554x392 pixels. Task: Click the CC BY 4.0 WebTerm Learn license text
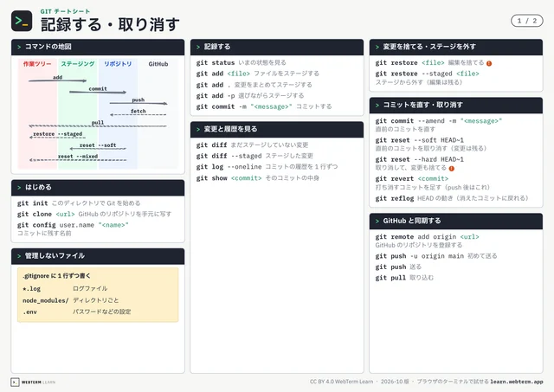(x=341, y=382)
